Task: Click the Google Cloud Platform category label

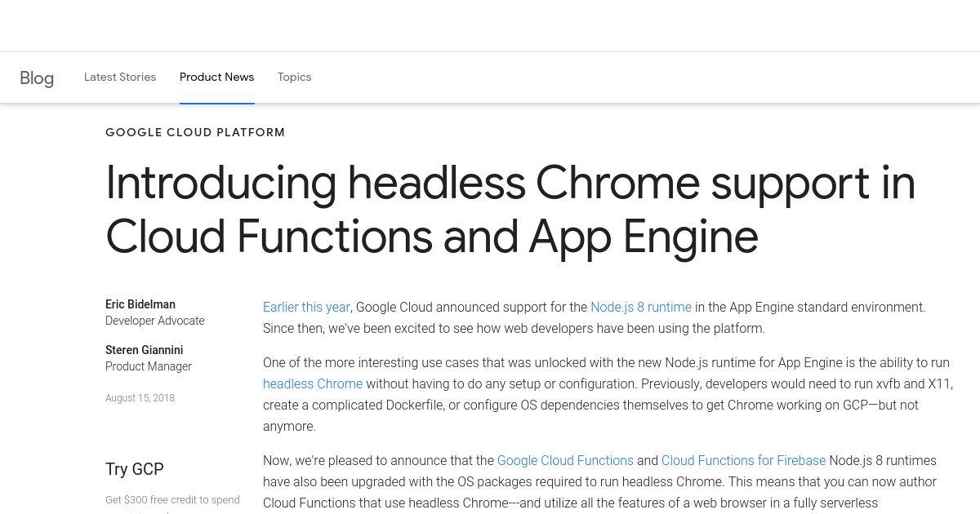Action: 195,132
